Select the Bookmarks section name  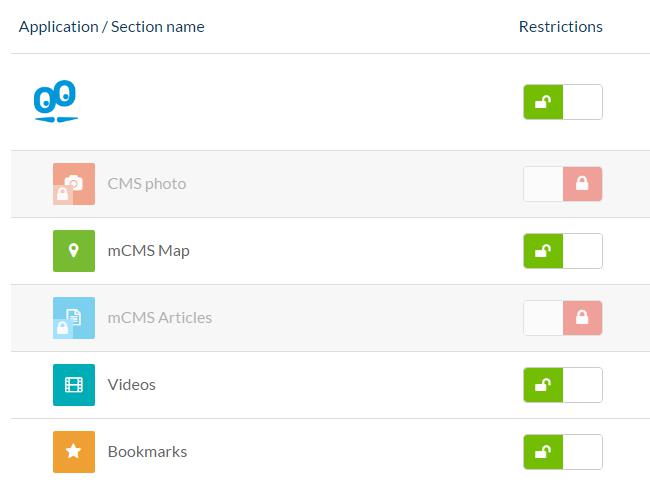(147, 452)
